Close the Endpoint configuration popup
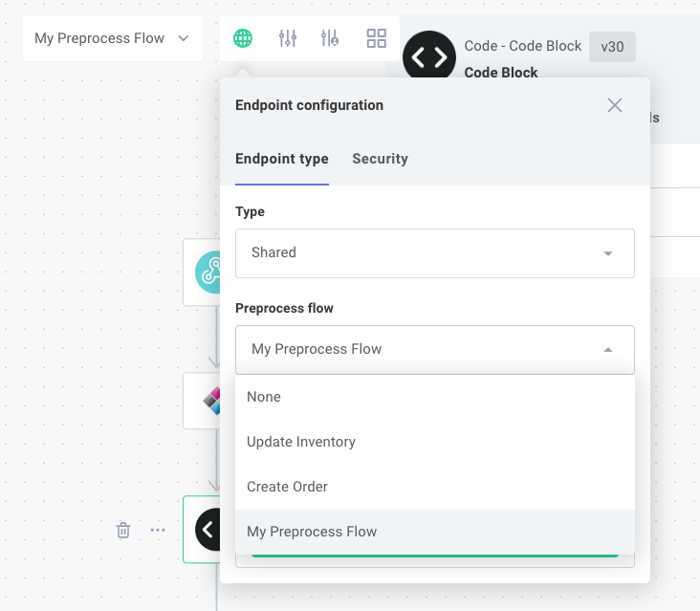This screenshot has height=611, width=700. (x=615, y=105)
